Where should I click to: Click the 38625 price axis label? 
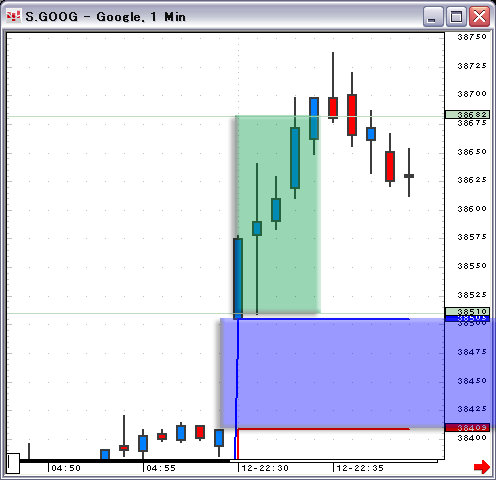pyautogui.click(x=472, y=180)
